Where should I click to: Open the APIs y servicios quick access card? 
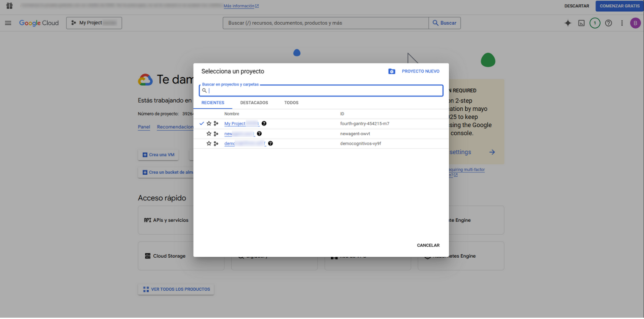[x=181, y=220]
